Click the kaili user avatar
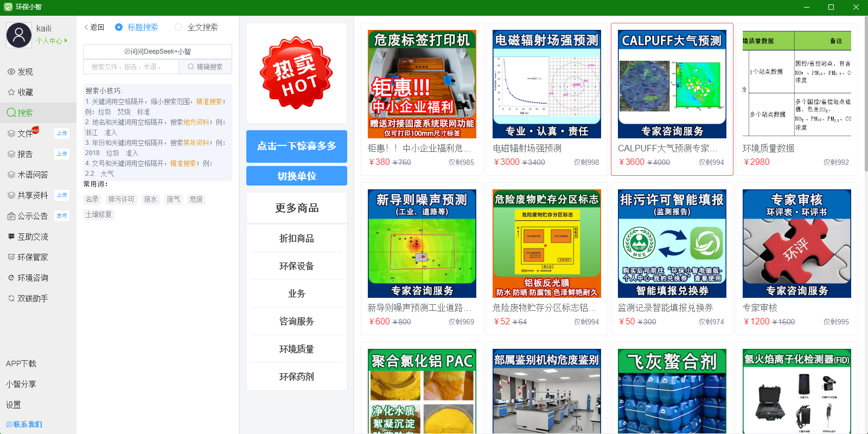Viewport: 868px width, 434px height. pyautogui.click(x=19, y=35)
